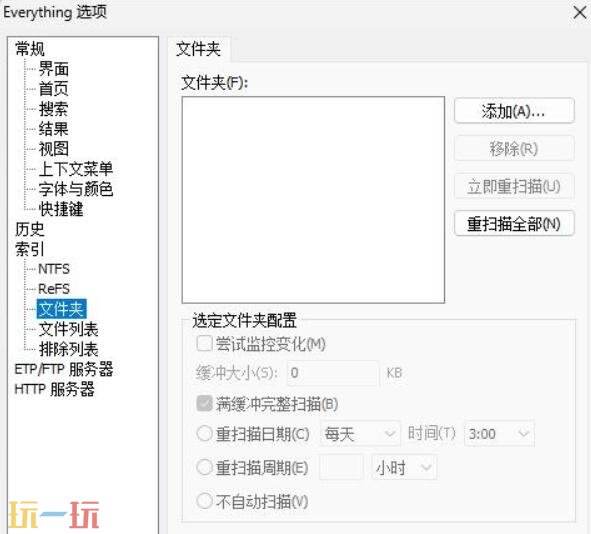This screenshot has width=591, height=534.
Task: Open the 历史 settings page
Action: point(29,229)
